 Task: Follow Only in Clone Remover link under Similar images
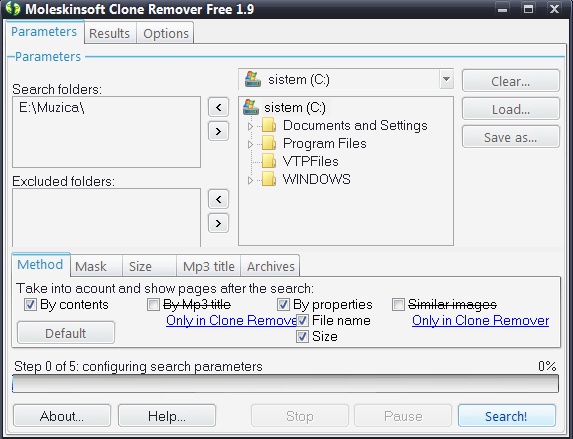point(480,320)
